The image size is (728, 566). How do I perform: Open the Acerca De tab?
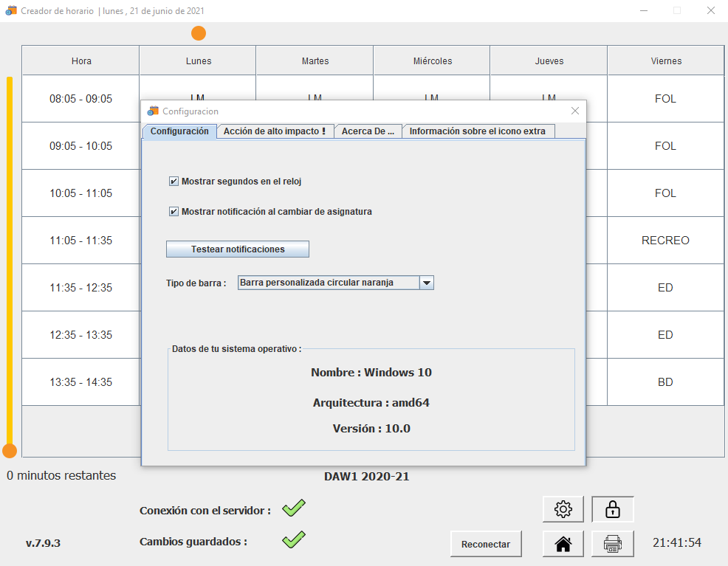point(368,131)
